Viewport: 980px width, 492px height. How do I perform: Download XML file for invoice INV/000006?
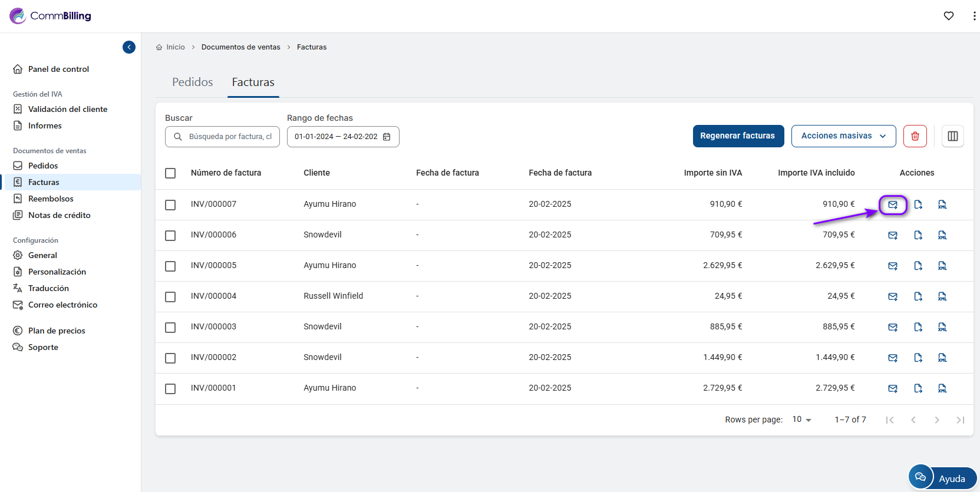(x=942, y=236)
